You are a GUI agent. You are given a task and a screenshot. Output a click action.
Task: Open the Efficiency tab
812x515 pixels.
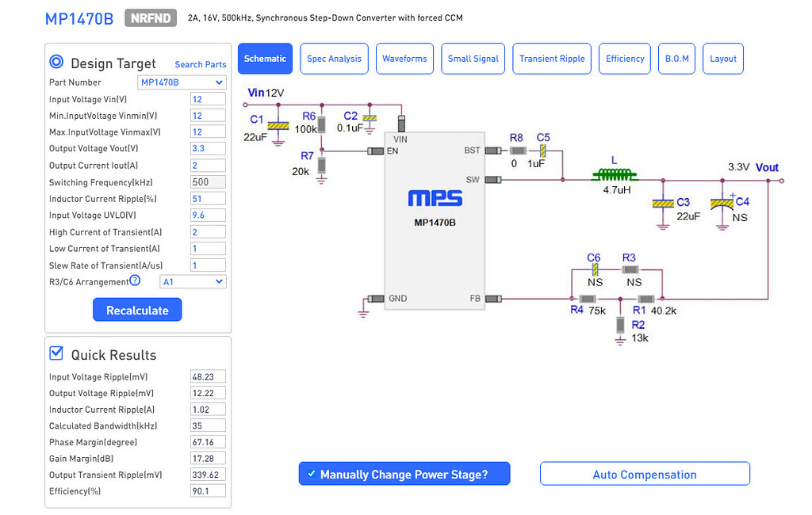[625, 59]
